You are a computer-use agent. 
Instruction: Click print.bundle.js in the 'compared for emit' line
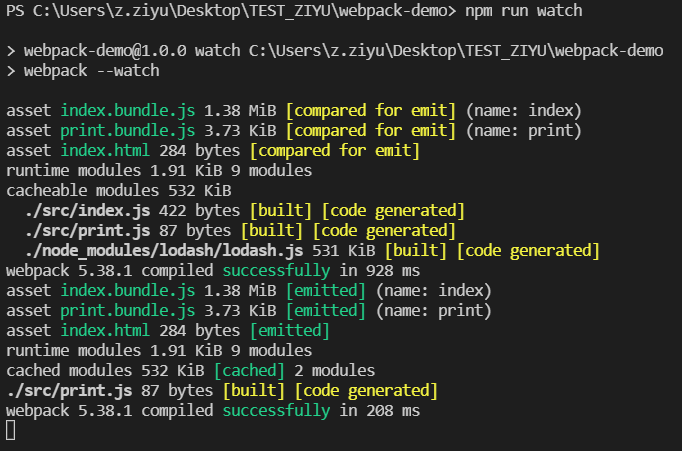click(127, 130)
